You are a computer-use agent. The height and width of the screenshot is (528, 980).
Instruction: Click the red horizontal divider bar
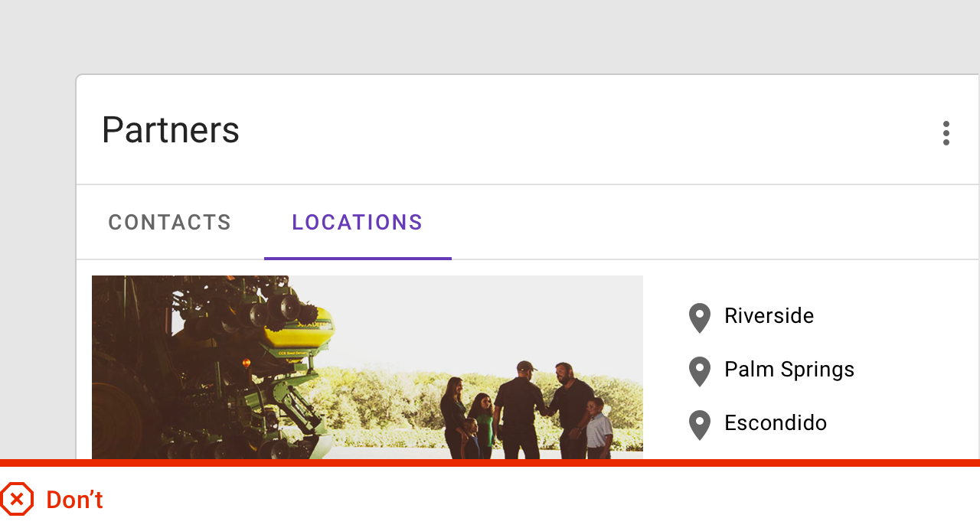coord(490,463)
